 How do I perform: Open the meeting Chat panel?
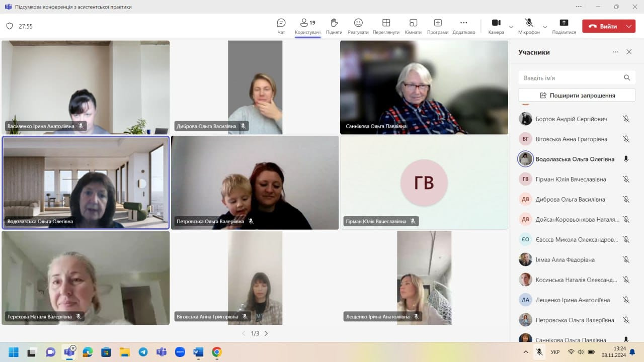281,26
